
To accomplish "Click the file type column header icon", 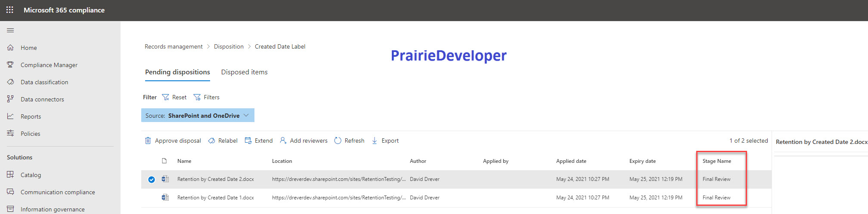I will click(x=164, y=161).
